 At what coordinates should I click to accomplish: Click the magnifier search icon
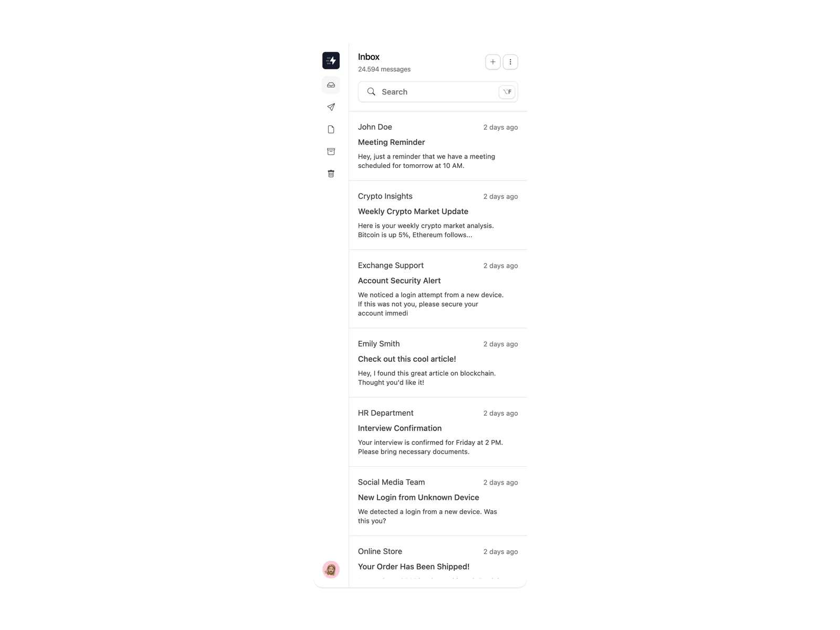pos(371,92)
